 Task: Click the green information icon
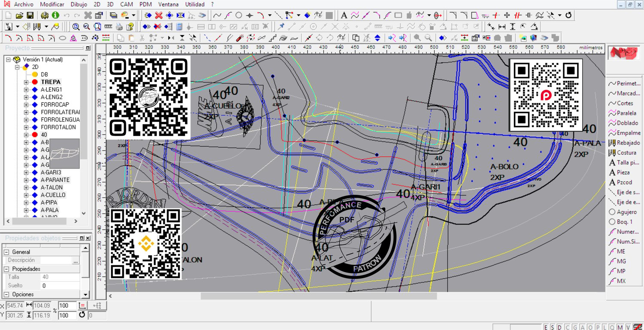coord(55,15)
